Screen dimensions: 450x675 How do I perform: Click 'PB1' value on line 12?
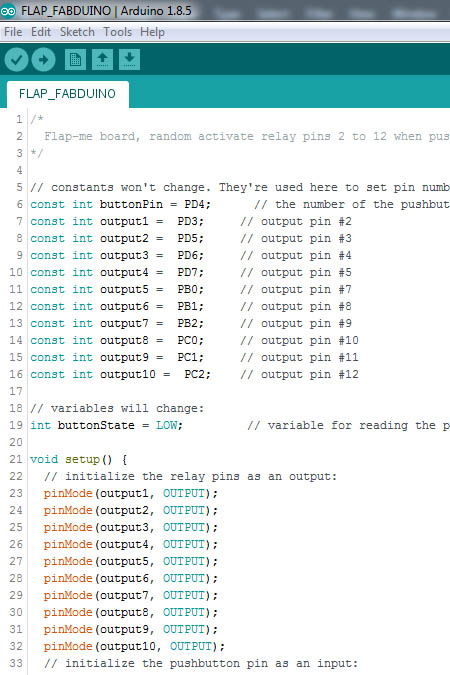tap(188, 306)
